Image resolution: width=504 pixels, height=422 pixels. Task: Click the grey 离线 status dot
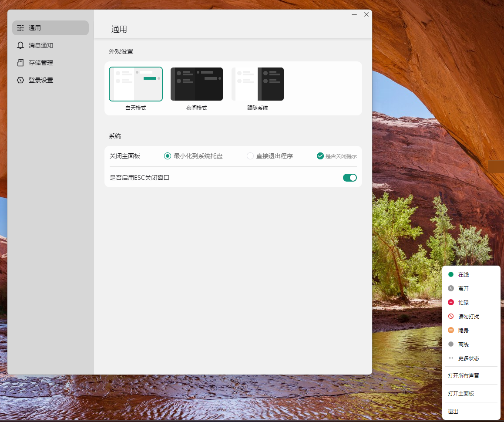coord(450,344)
